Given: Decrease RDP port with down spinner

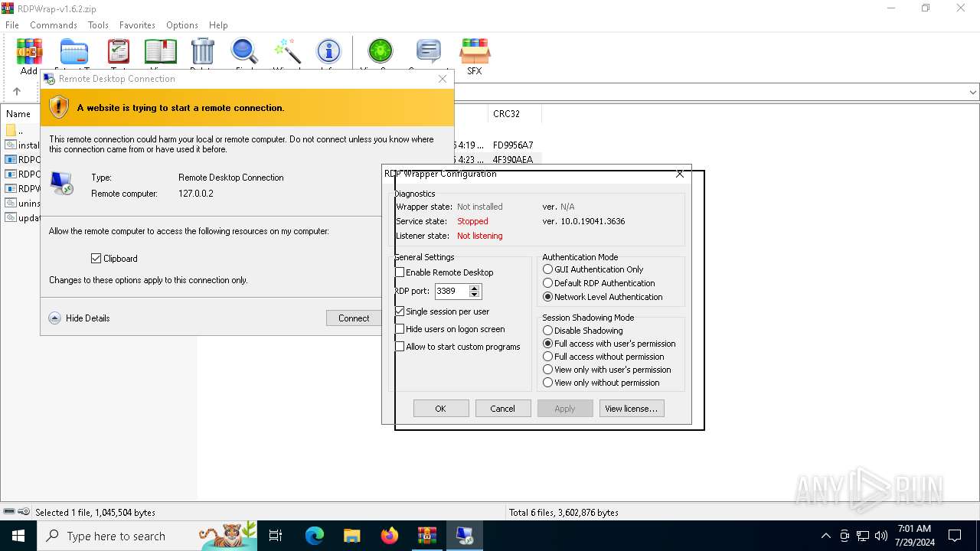Looking at the screenshot, I should click(x=475, y=295).
